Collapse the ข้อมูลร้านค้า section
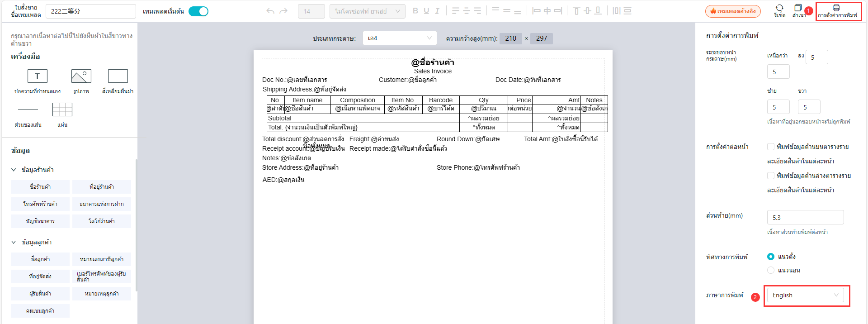Viewport: 868px width, 324px height. (x=14, y=170)
